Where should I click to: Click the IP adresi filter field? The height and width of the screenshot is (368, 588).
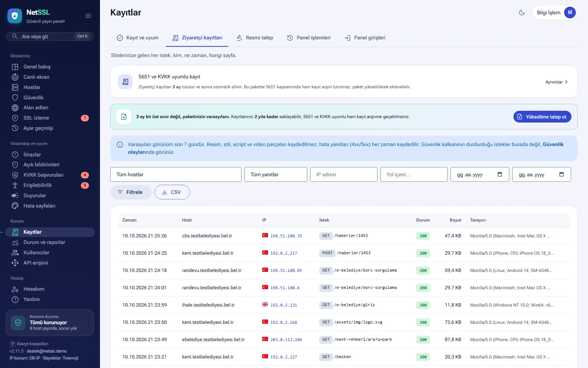coord(344,174)
